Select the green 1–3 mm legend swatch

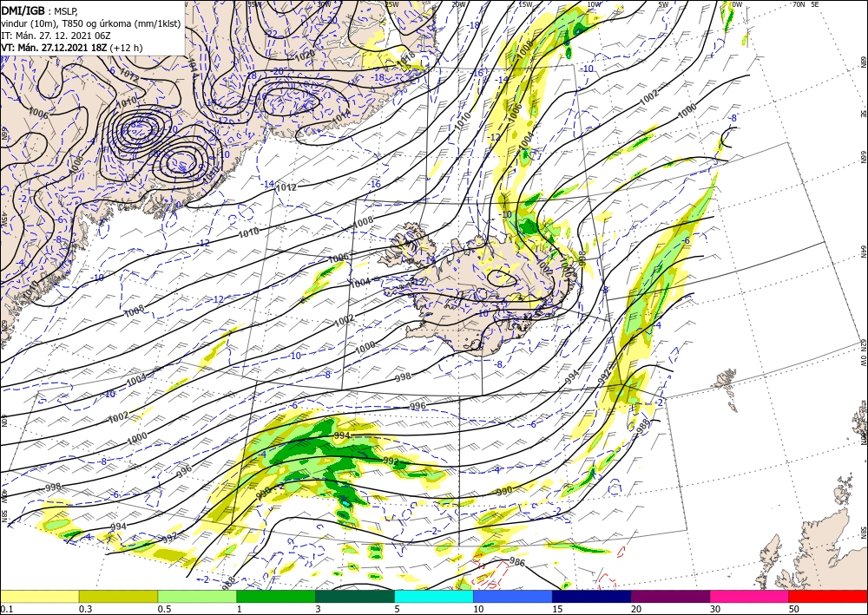[x=276, y=596]
